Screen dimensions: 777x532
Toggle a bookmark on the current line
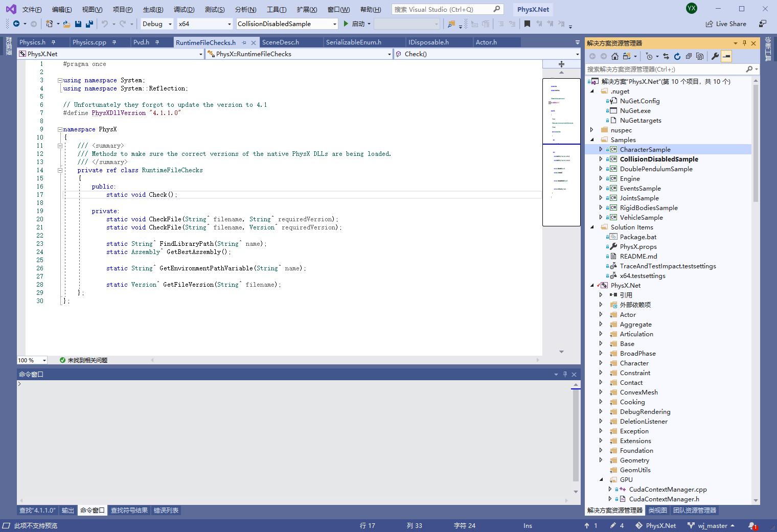coord(527,24)
